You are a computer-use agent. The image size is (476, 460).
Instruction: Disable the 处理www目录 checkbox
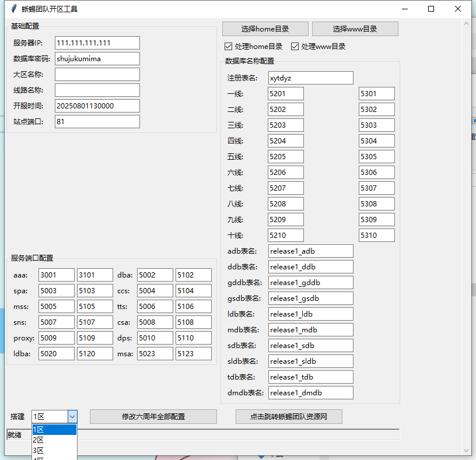pyautogui.click(x=295, y=47)
